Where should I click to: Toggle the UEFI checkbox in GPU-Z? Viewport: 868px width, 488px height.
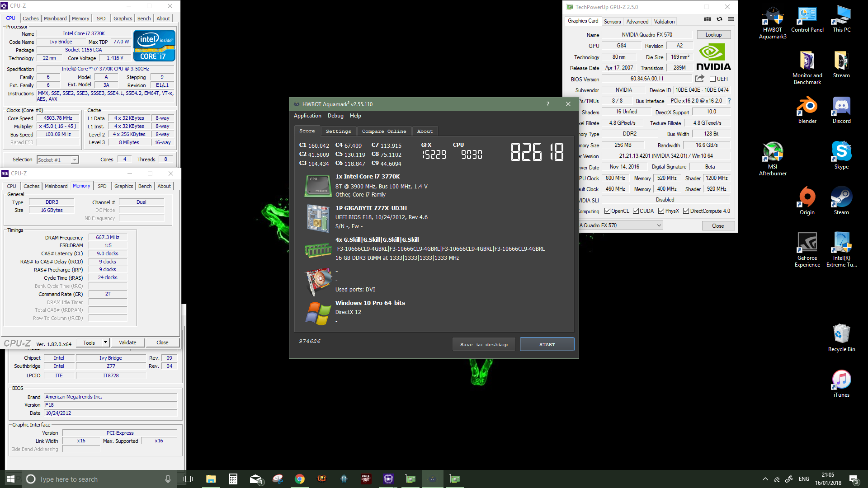pyautogui.click(x=712, y=79)
